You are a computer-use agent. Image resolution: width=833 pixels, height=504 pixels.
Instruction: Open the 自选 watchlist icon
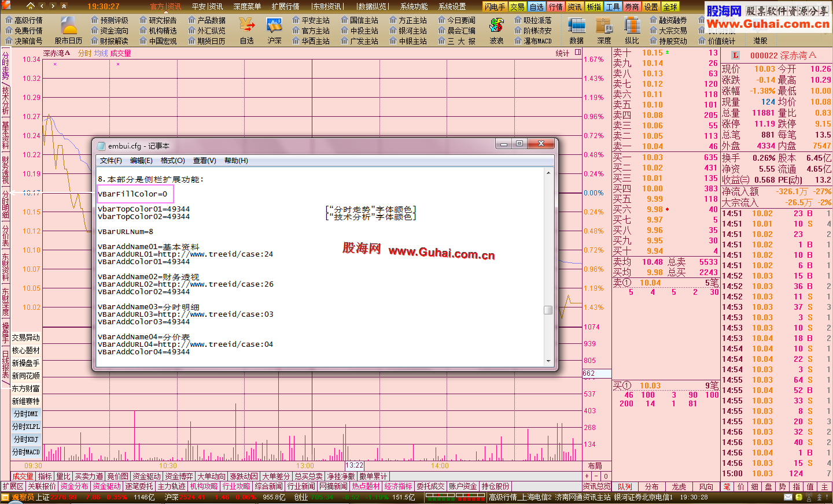coord(247,30)
